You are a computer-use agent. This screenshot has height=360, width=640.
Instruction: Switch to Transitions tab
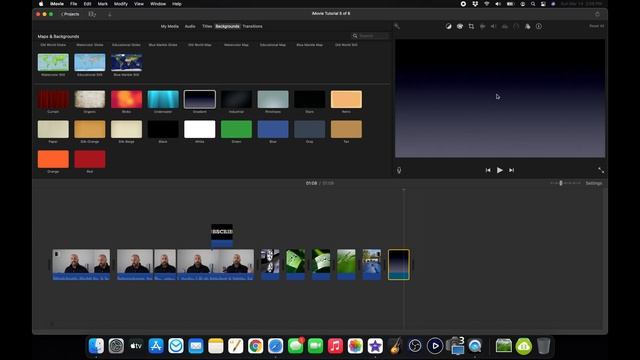coord(253,26)
